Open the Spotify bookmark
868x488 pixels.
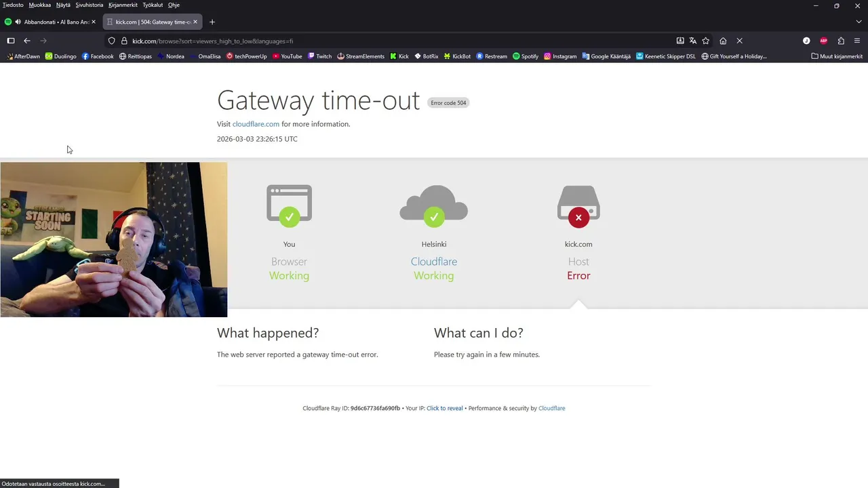pos(526,56)
